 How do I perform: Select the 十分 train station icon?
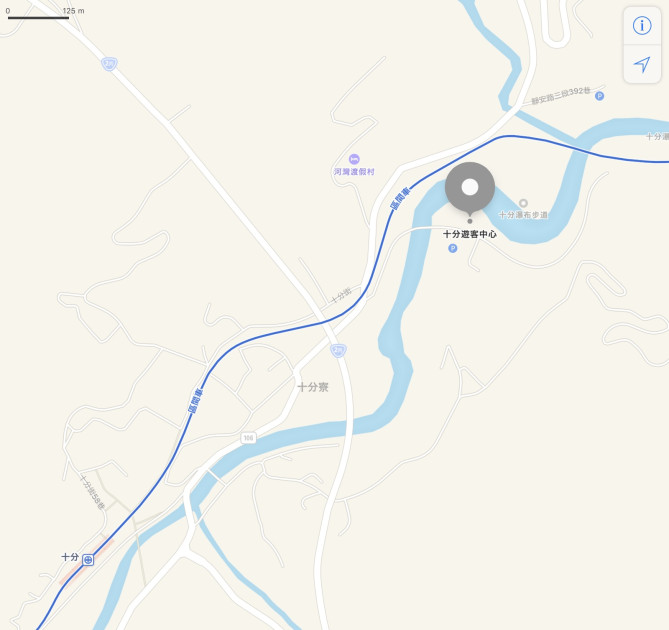pyautogui.click(x=88, y=560)
